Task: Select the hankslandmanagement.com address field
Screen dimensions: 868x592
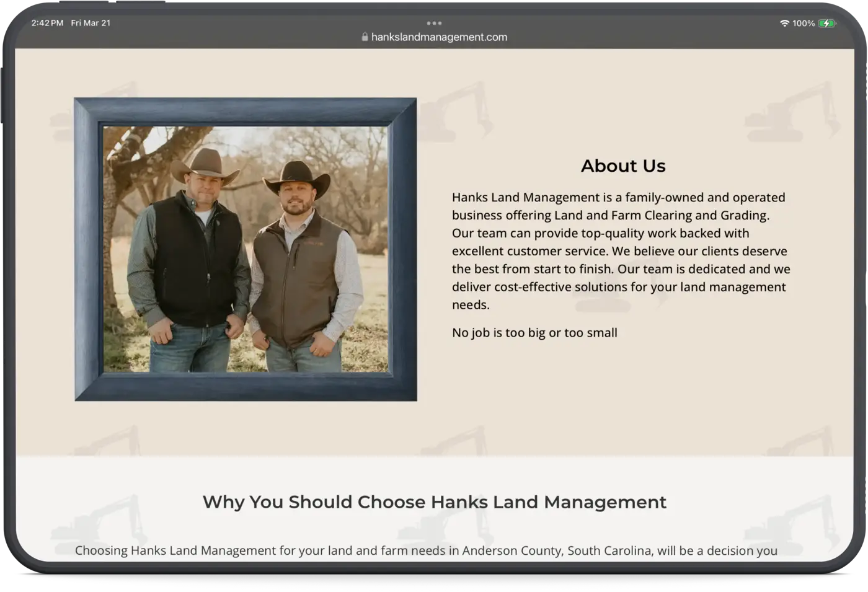Action: coord(439,37)
